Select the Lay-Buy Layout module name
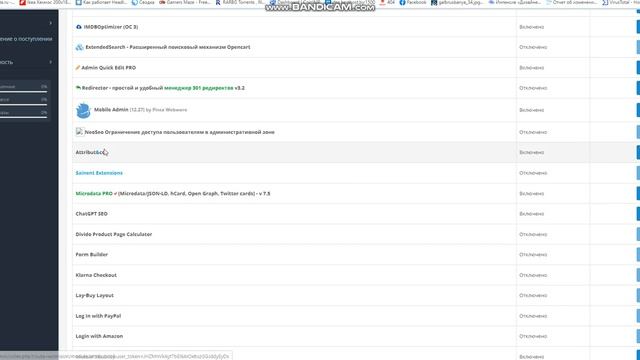Viewport: 640px width, 360px height. (x=94, y=295)
